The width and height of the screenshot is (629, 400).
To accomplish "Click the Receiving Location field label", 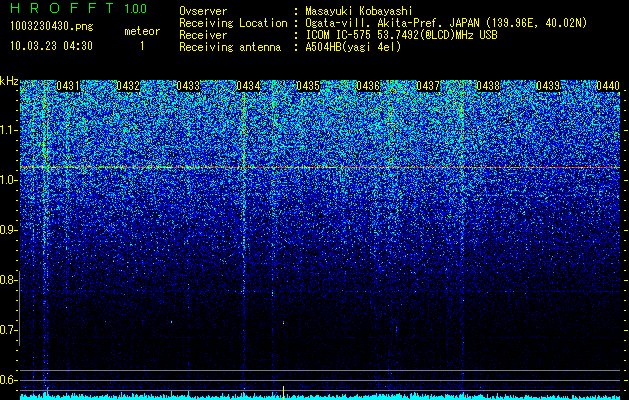I will pos(233,24).
